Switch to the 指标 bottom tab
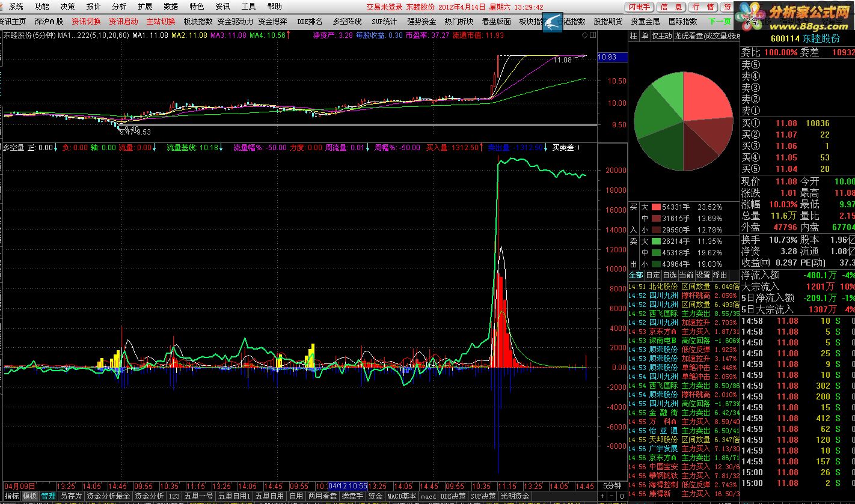 (11, 496)
